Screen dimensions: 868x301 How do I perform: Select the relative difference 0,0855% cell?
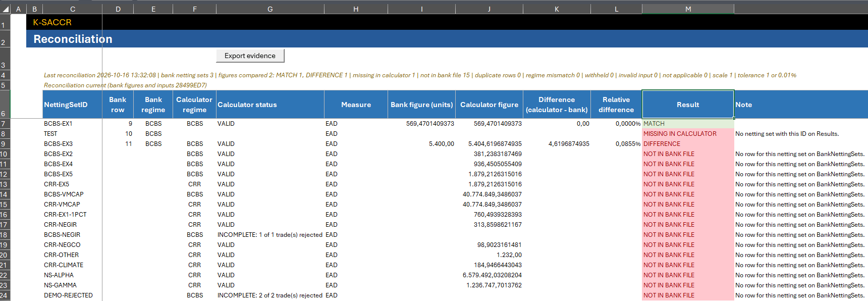[x=616, y=144]
